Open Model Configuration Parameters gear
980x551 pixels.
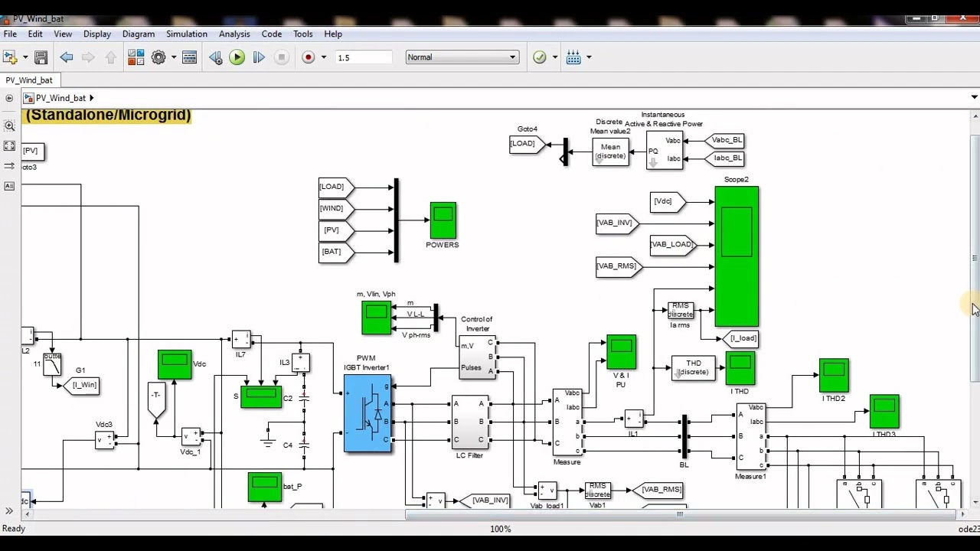click(x=158, y=57)
